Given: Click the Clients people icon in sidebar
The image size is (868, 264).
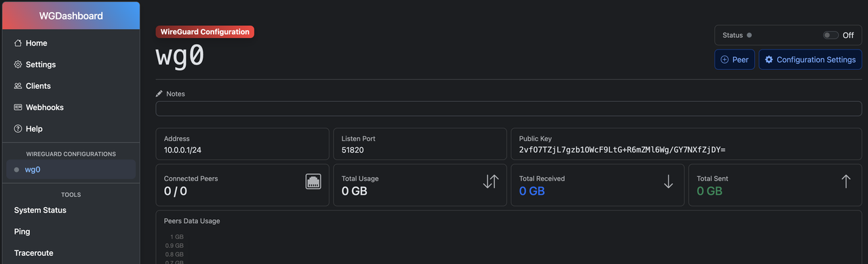Looking at the screenshot, I should pyautogui.click(x=18, y=86).
